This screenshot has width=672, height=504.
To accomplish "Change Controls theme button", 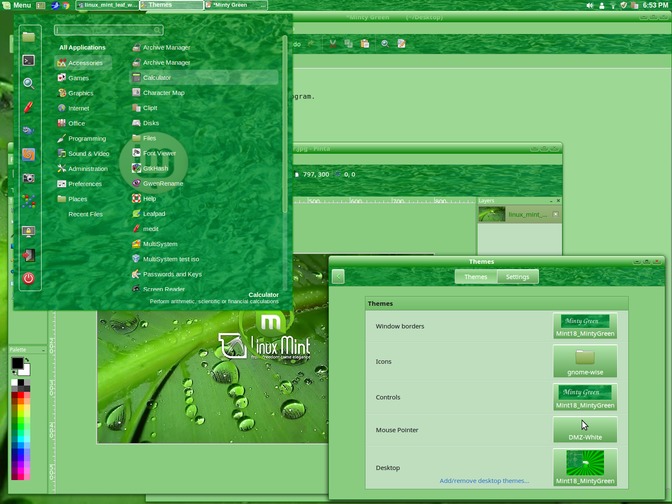I will (585, 397).
